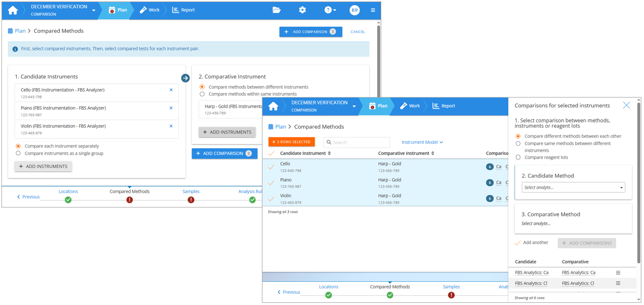Switch to the Work tab
The image size is (644, 305).
tap(150, 10)
